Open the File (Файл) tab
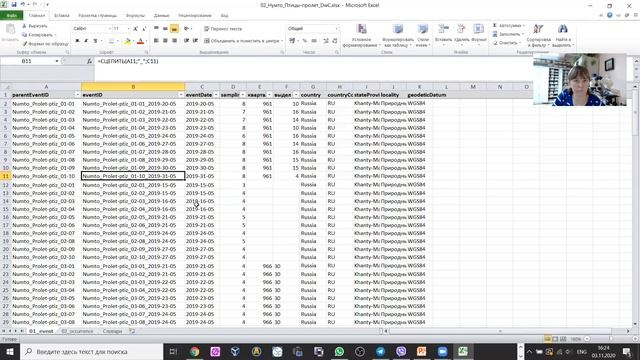The image size is (640, 360). (x=11, y=16)
